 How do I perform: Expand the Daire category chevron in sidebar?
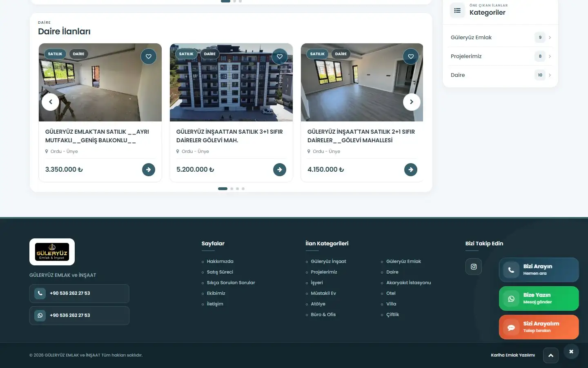550,75
